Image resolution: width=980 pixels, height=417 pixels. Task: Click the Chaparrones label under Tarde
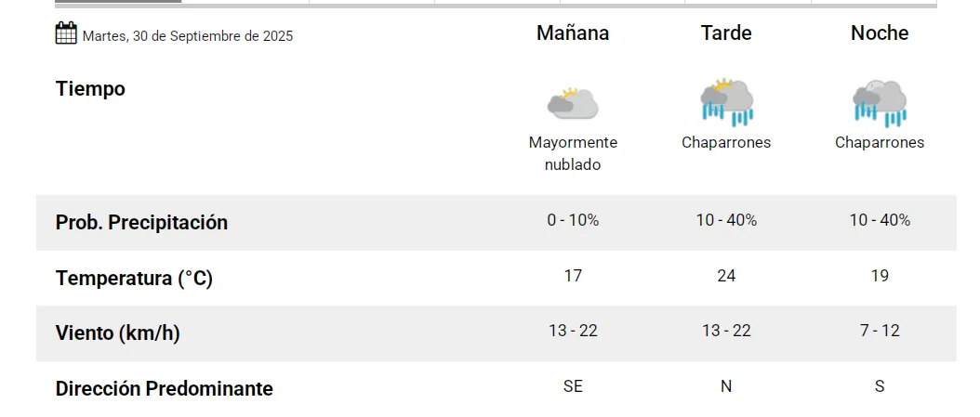(726, 143)
